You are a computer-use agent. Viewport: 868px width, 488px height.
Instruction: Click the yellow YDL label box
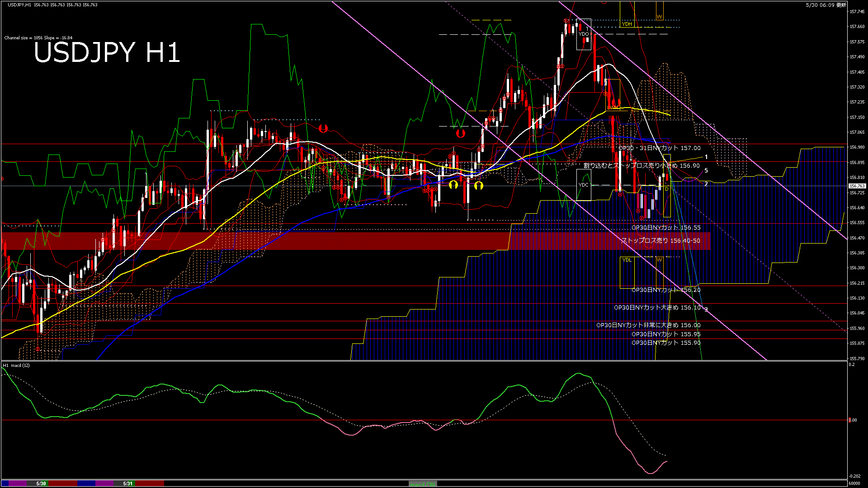[x=627, y=260]
